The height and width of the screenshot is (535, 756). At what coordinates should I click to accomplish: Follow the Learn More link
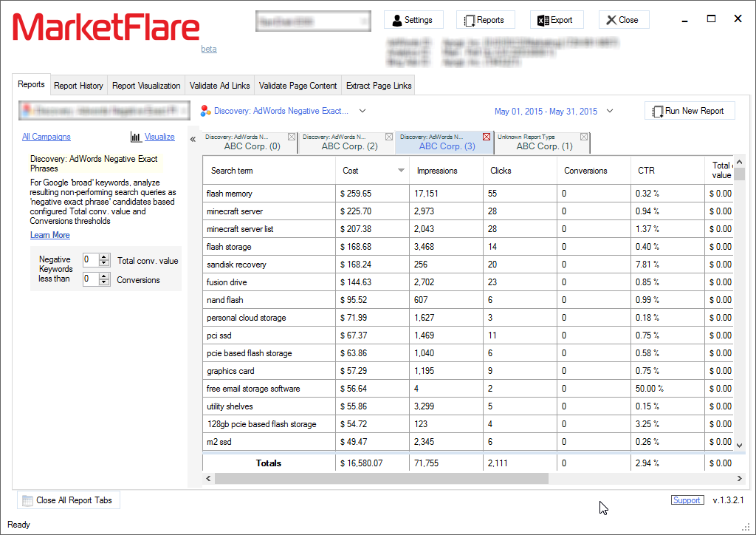coord(50,235)
